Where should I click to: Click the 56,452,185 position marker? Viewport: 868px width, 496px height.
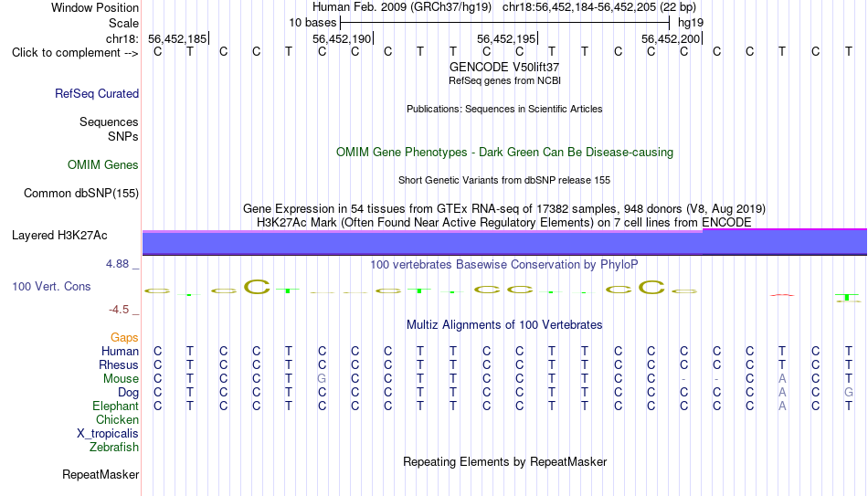(178, 38)
